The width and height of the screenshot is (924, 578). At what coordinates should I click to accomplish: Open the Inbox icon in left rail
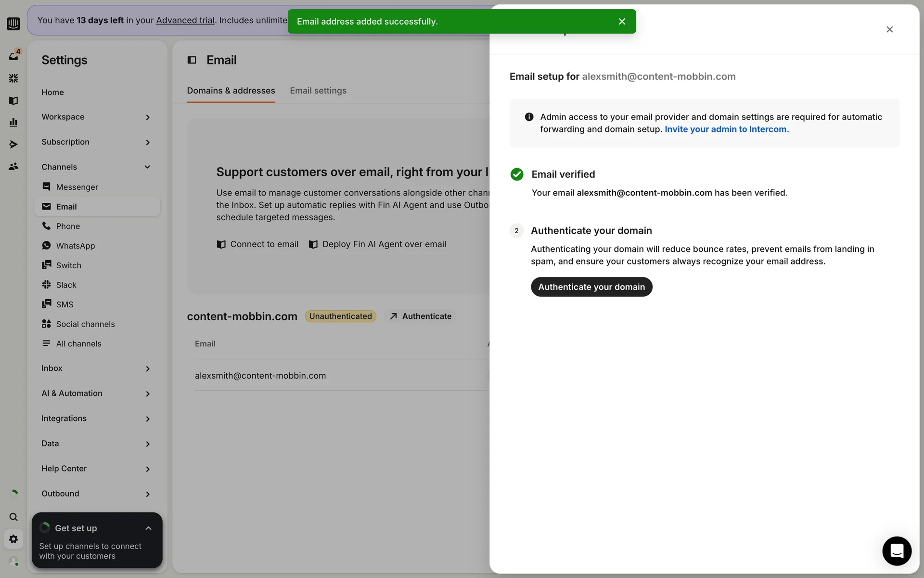(13, 56)
